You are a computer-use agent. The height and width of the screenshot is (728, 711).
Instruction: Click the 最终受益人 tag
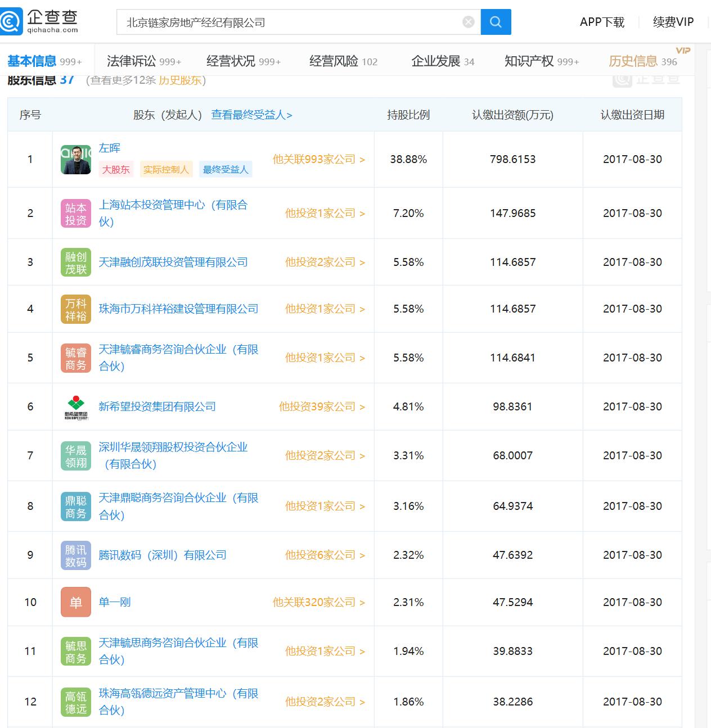226,169
